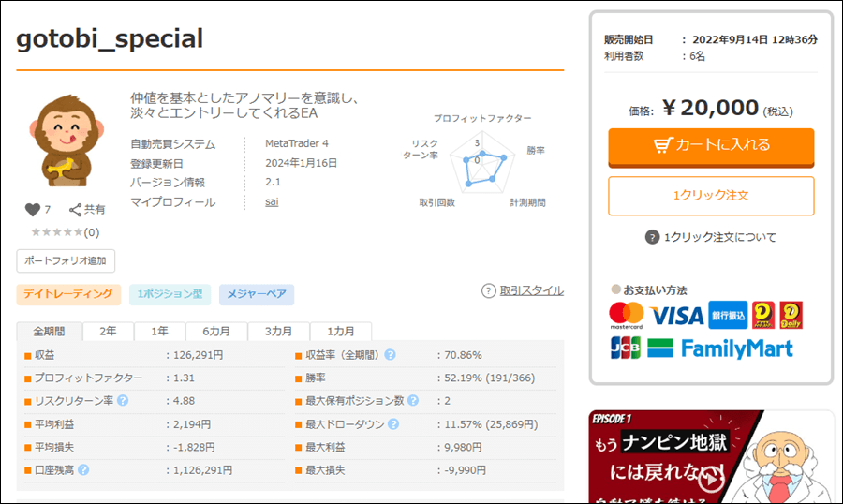Click help icon next to リスクリターン率

[123, 401]
